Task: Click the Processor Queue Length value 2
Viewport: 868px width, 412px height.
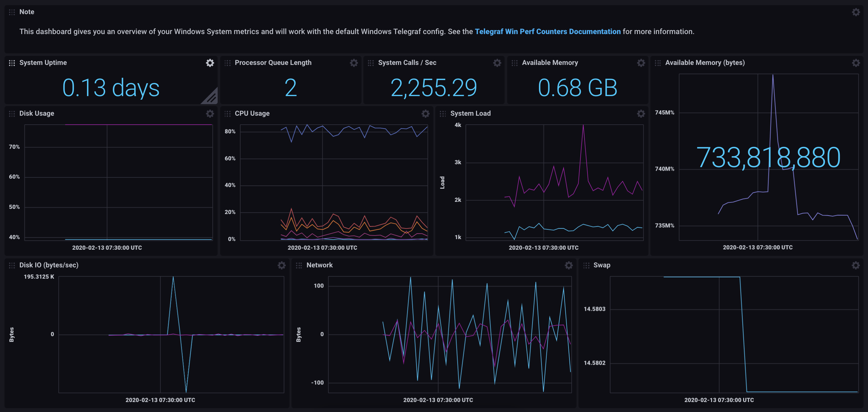Action: coord(291,88)
